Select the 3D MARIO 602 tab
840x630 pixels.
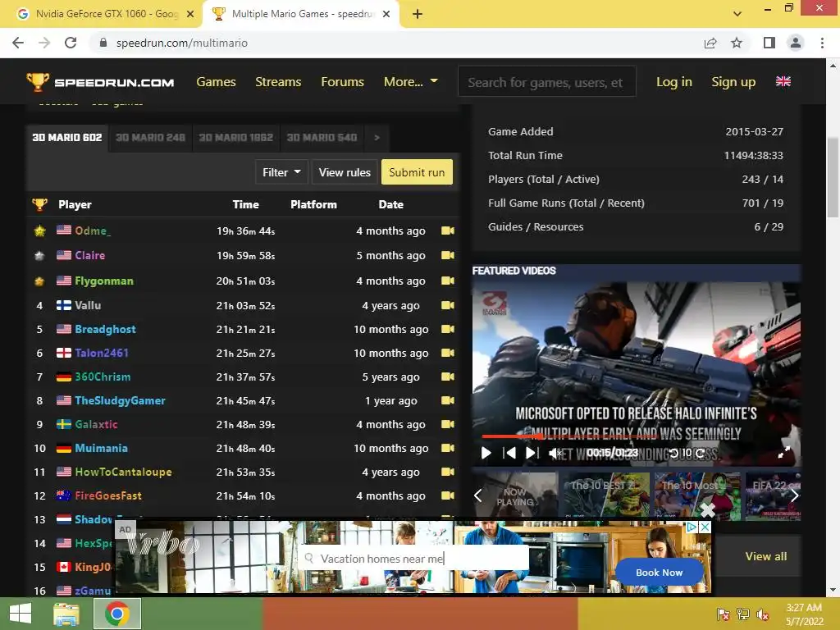point(67,138)
